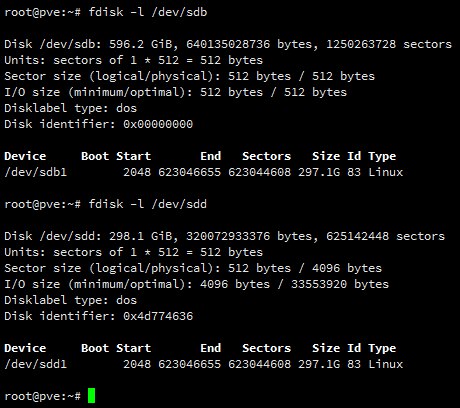Select the /dev/sdb1 partition entry
This screenshot has width=460, height=408.
[x=204, y=172]
